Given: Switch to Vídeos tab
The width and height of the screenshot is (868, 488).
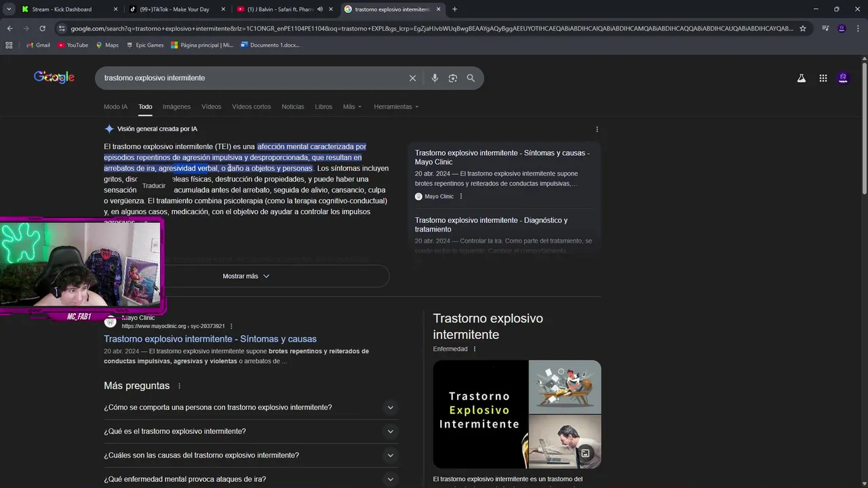Looking at the screenshot, I should (x=211, y=106).
